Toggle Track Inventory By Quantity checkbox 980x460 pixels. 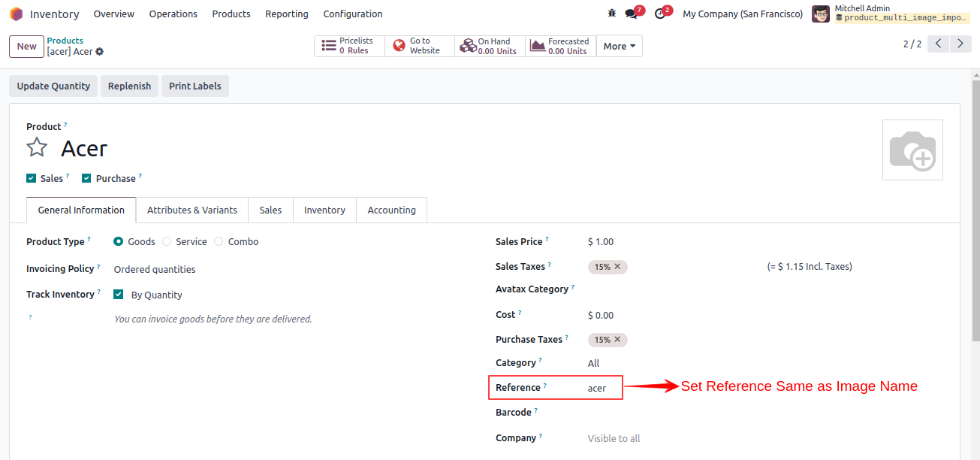(119, 295)
